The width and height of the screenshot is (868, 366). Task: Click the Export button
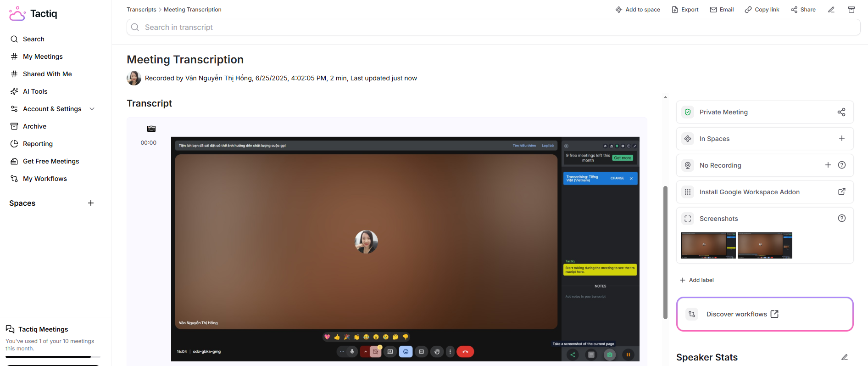(685, 10)
